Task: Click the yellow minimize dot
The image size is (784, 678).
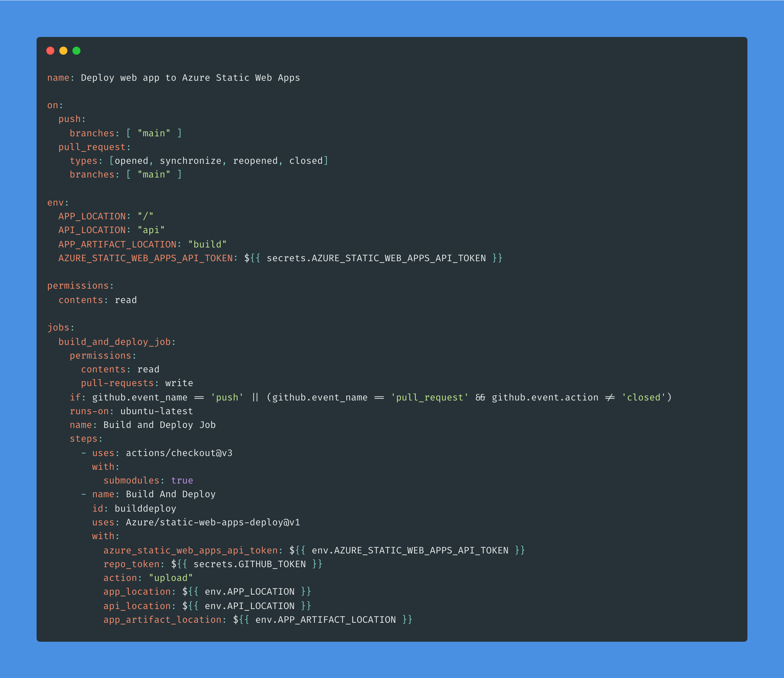Action: (63, 51)
